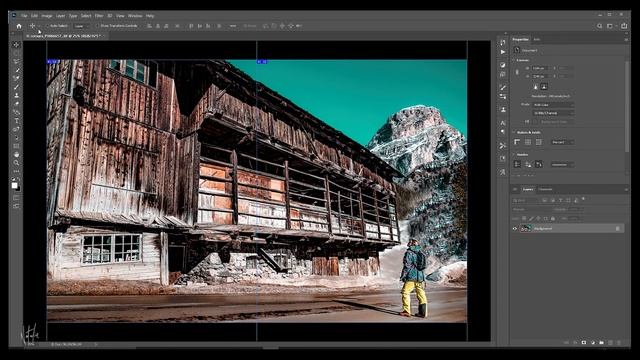
Task: Click the open document title tab
Action: point(65,36)
